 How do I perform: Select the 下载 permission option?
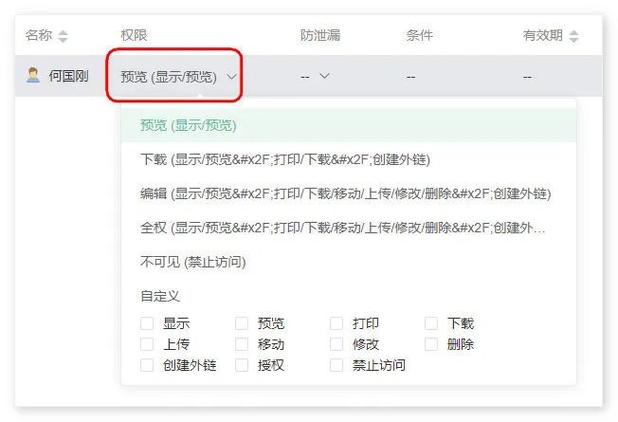click(x=348, y=159)
